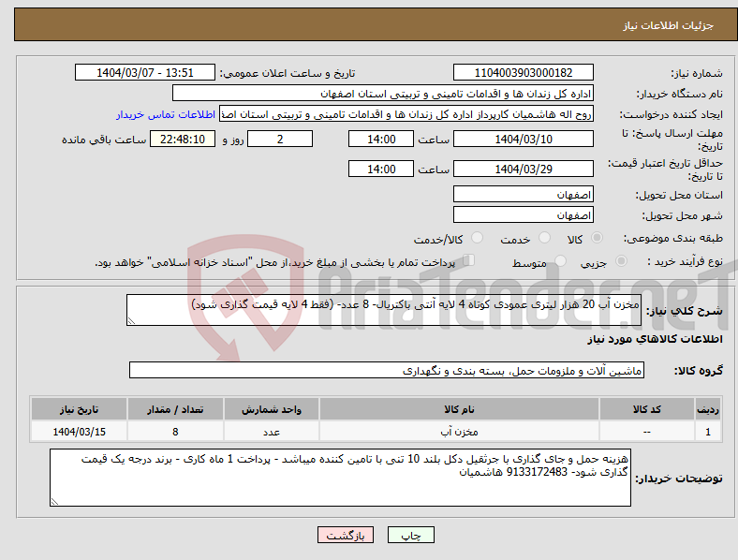Select the جزیی purchase type radio
Screen dimensions: 738x560
(x=621, y=260)
